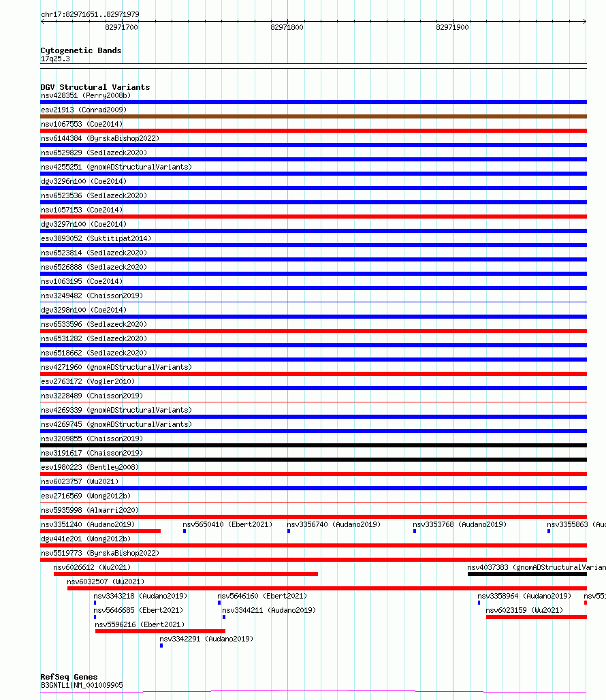606x700 pixels.
Task: Click the red nsv6023159 (Wu2021) bar
Action: point(537,616)
